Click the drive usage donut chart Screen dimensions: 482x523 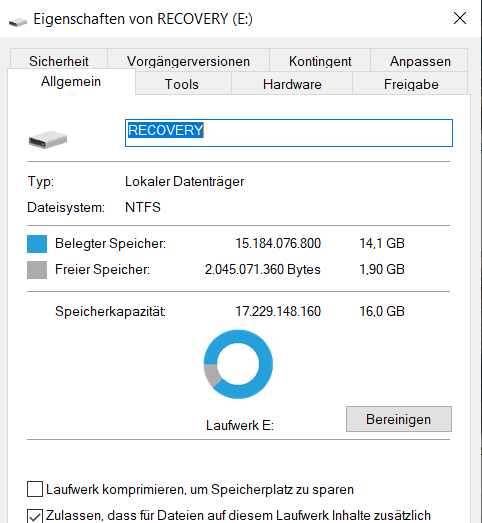238,364
